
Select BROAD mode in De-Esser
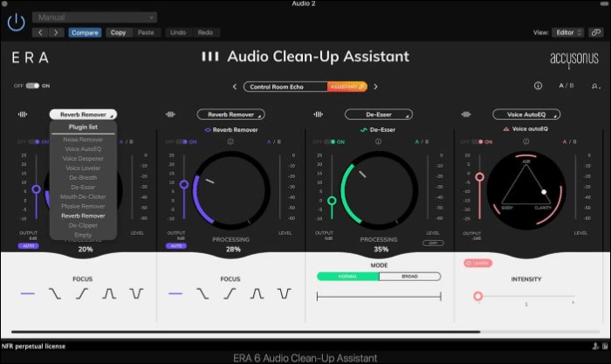coord(409,276)
